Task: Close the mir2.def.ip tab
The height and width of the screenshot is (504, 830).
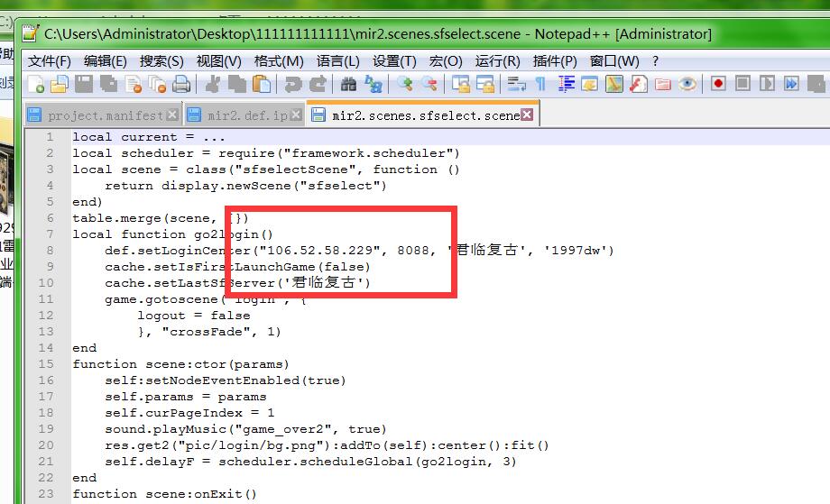Action: point(295,115)
